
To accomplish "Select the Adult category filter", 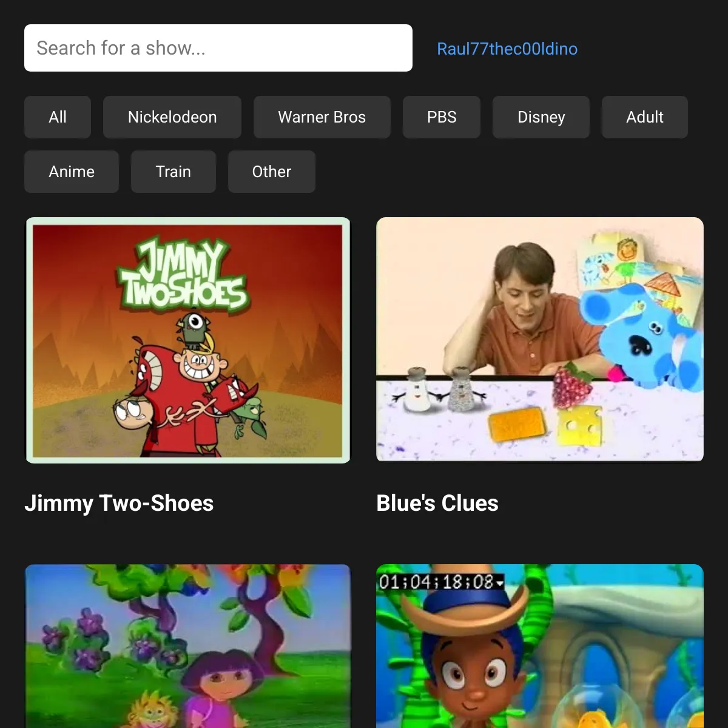I will (x=645, y=117).
